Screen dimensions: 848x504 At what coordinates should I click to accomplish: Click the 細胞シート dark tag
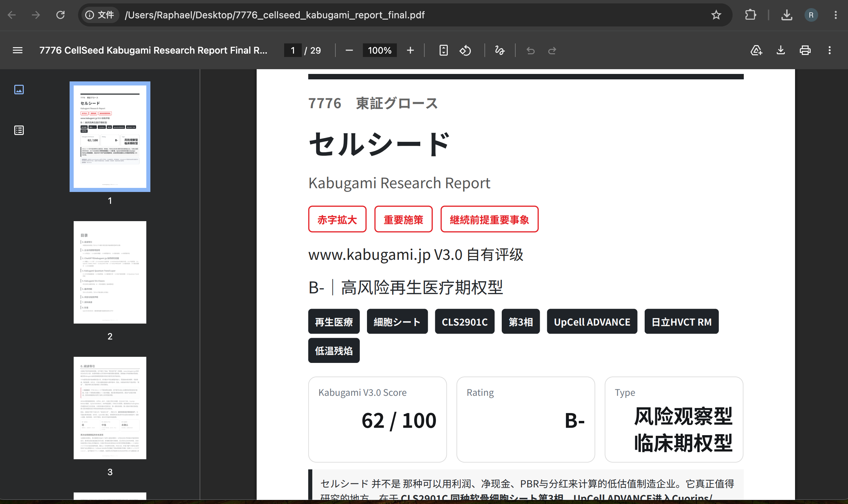pyautogui.click(x=397, y=322)
